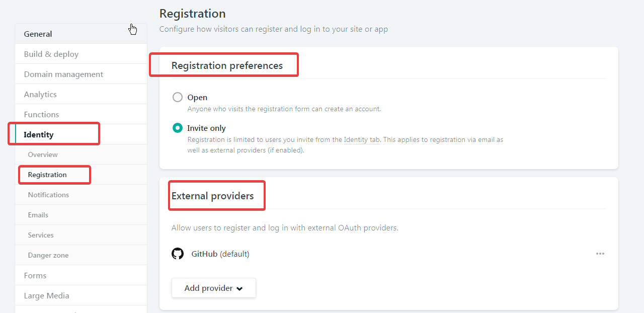
Task: Open Forms settings in sidebar
Action: coord(81,275)
